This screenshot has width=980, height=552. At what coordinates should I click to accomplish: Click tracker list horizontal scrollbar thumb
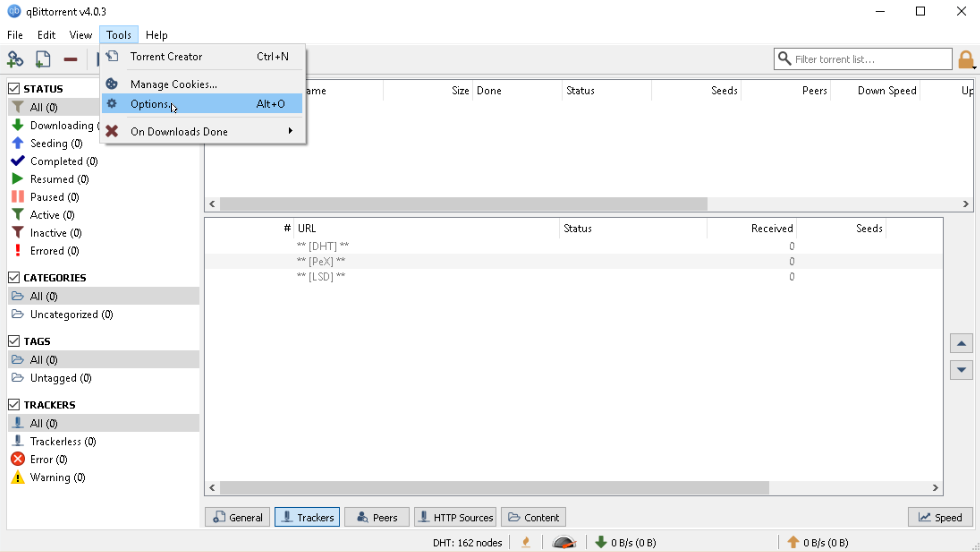coord(494,488)
